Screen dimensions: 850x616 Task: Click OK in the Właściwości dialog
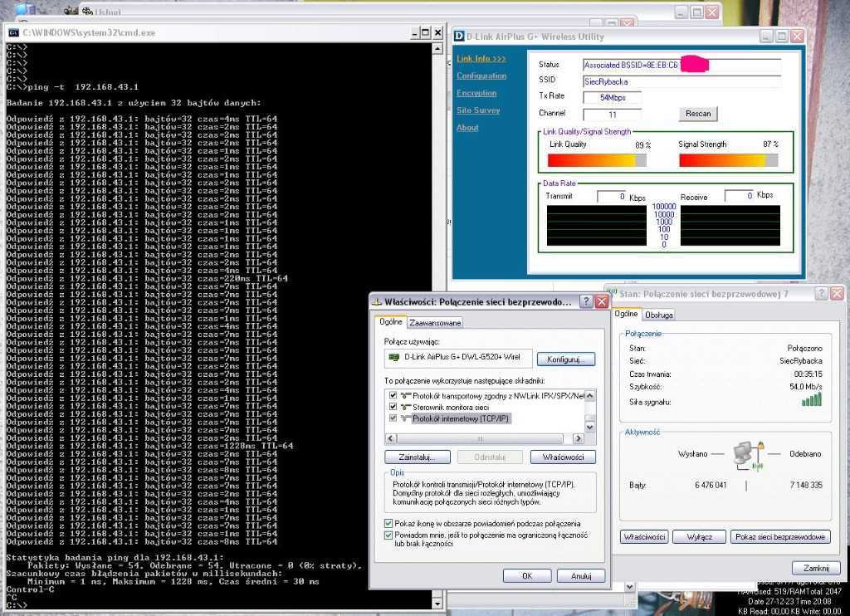point(527,576)
